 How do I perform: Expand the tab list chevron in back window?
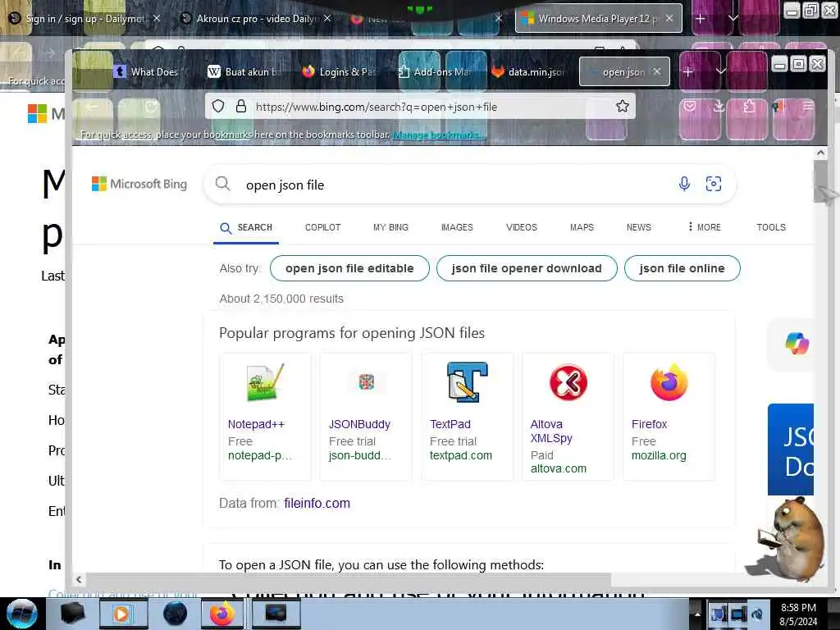click(x=733, y=18)
